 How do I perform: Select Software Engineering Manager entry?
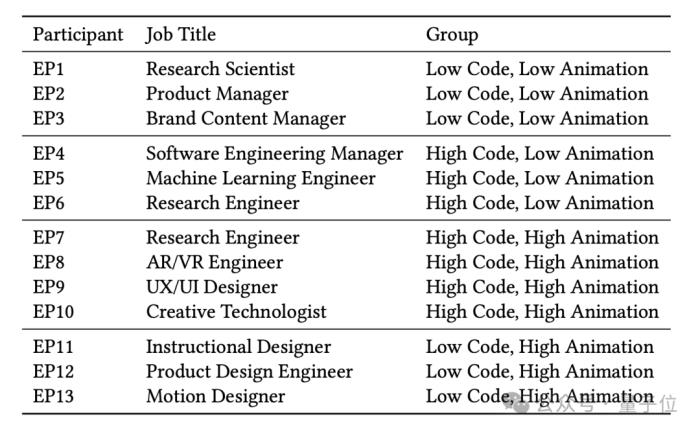coord(274,154)
